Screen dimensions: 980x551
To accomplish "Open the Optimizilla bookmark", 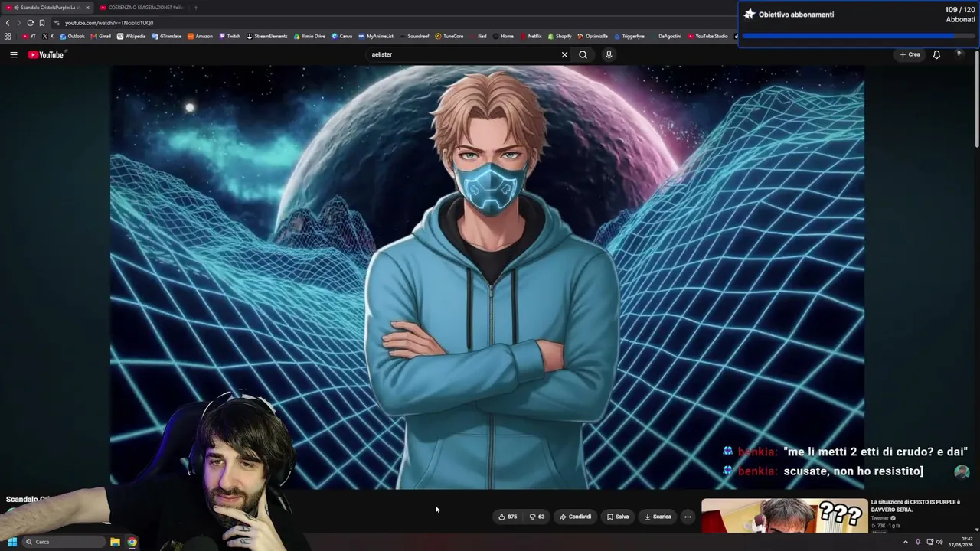I will [x=593, y=36].
